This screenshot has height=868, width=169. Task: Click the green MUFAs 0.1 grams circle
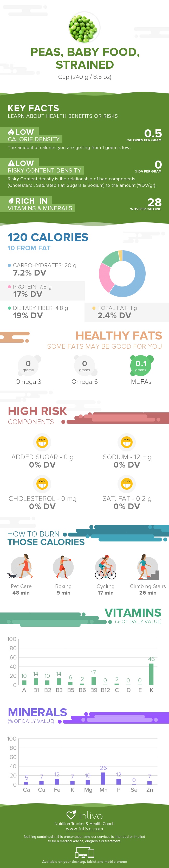141,365
